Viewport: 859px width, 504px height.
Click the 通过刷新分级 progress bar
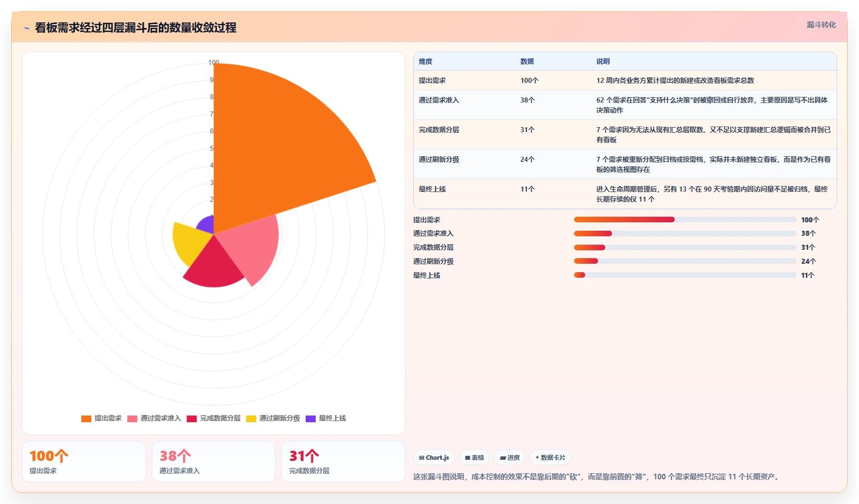click(x=685, y=261)
